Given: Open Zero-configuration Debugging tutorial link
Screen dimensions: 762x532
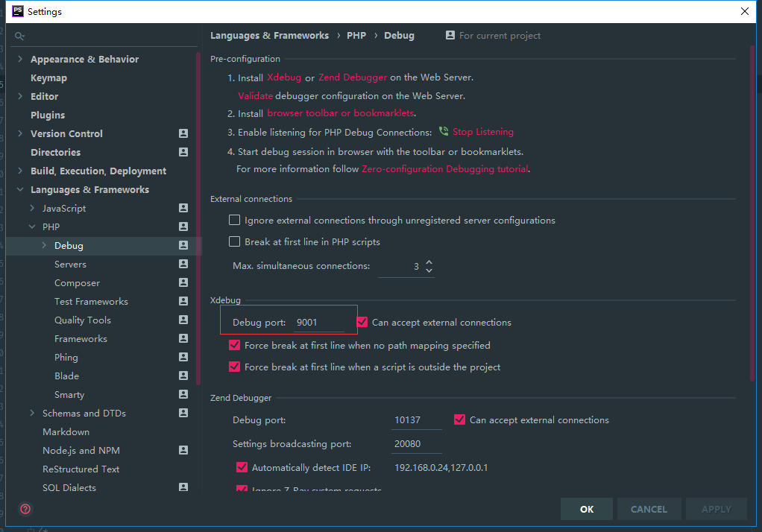Looking at the screenshot, I should click(x=444, y=169).
